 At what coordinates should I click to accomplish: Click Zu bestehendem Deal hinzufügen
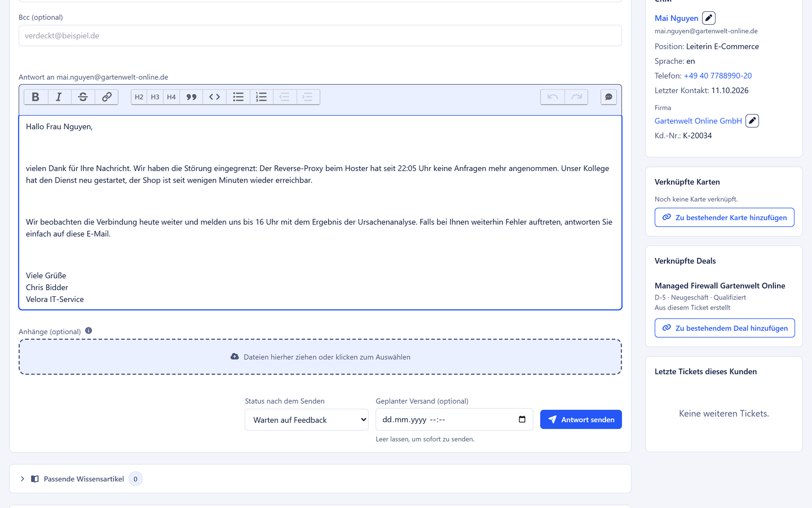pyautogui.click(x=725, y=328)
